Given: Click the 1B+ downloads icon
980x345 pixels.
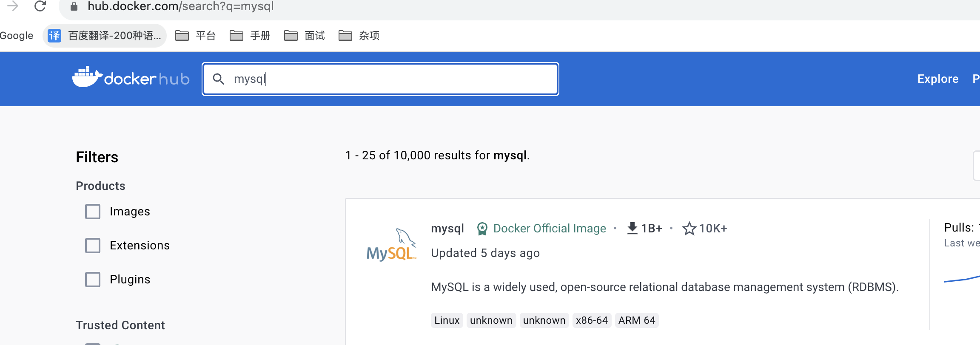Looking at the screenshot, I should [x=632, y=229].
